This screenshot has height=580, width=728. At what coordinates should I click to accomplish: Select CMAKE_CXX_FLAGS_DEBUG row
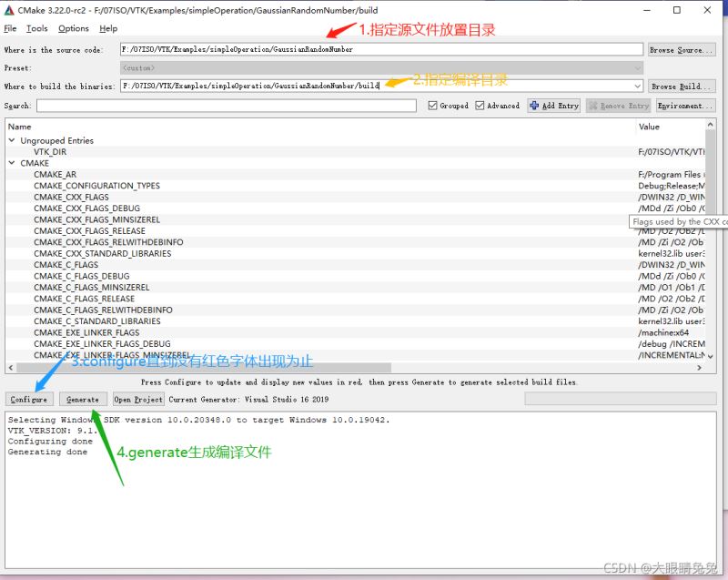click(x=355, y=209)
